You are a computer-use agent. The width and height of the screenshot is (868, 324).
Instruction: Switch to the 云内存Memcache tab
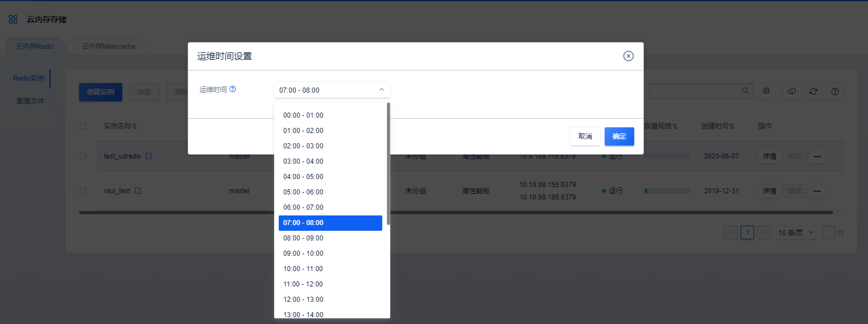point(109,47)
